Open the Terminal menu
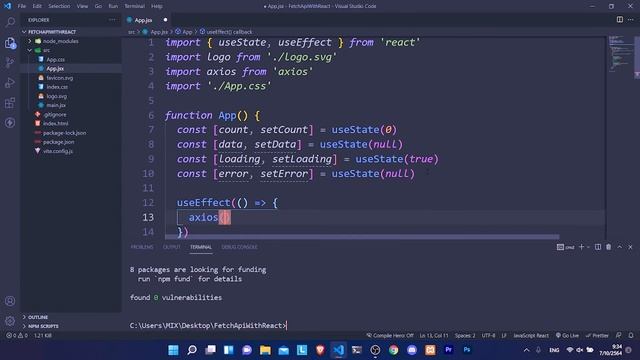Screen dimensions: 640x360 pos(135,6)
